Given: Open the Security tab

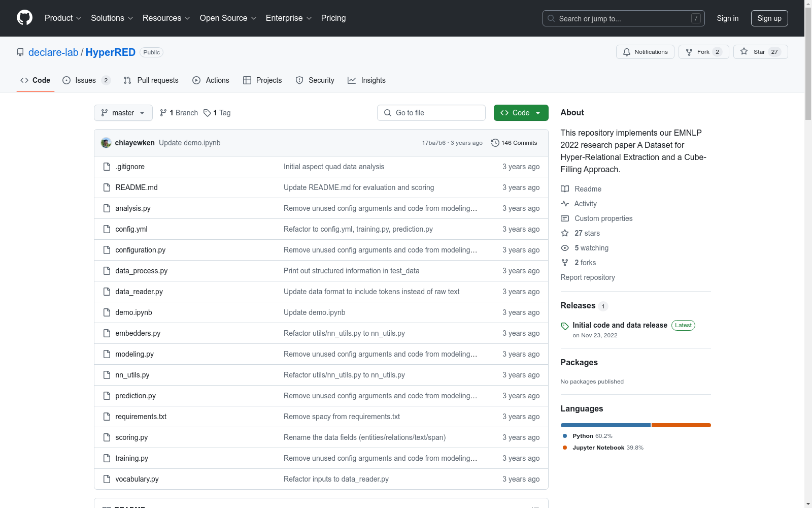Looking at the screenshot, I should (x=315, y=80).
